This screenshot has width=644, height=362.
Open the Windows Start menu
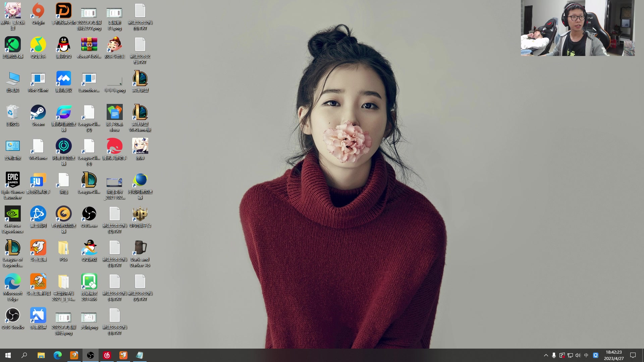8,355
